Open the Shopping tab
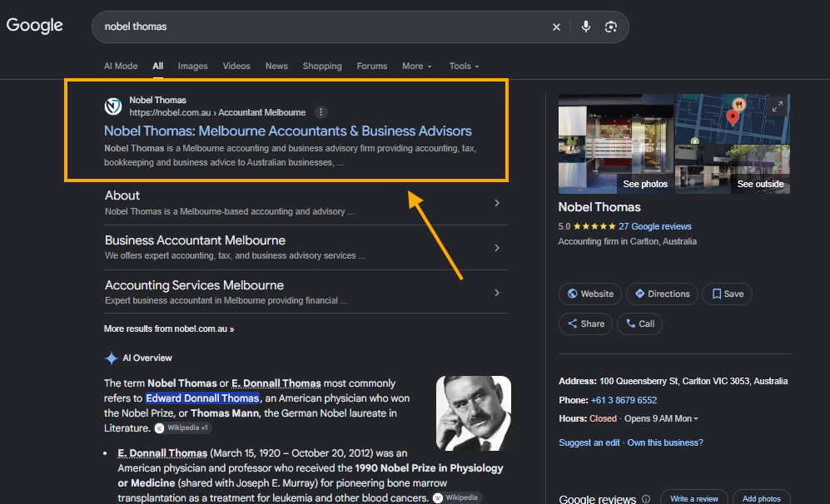The width and height of the screenshot is (830, 504). click(x=322, y=66)
